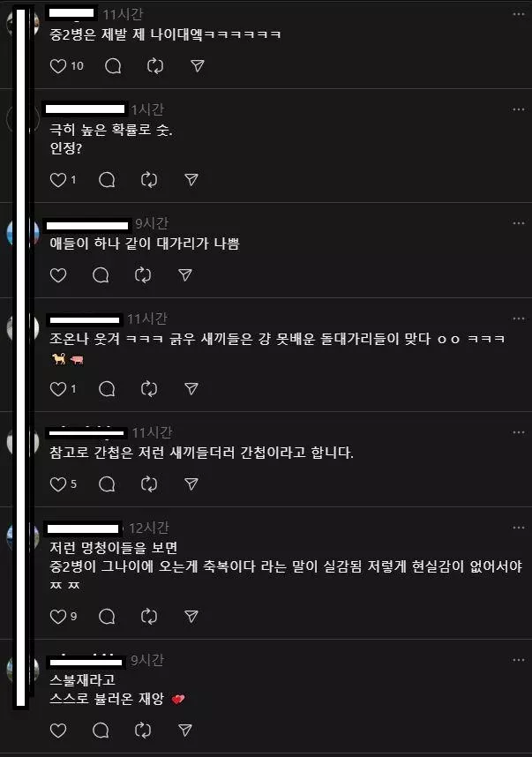
Task: Repost the 극히 높은 확률로 comment
Action: (149, 180)
